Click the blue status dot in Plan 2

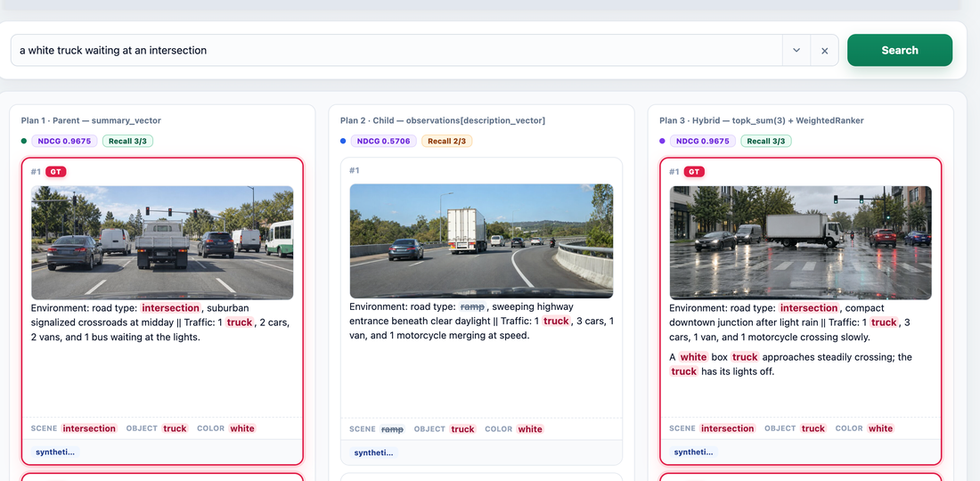pos(343,141)
